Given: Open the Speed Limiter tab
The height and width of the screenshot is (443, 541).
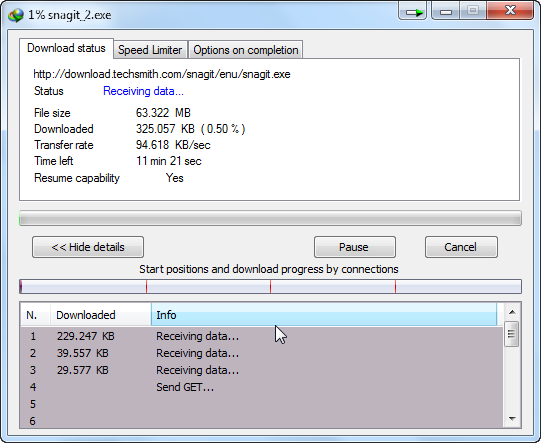Looking at the screenshot, I should coord(150,50).
